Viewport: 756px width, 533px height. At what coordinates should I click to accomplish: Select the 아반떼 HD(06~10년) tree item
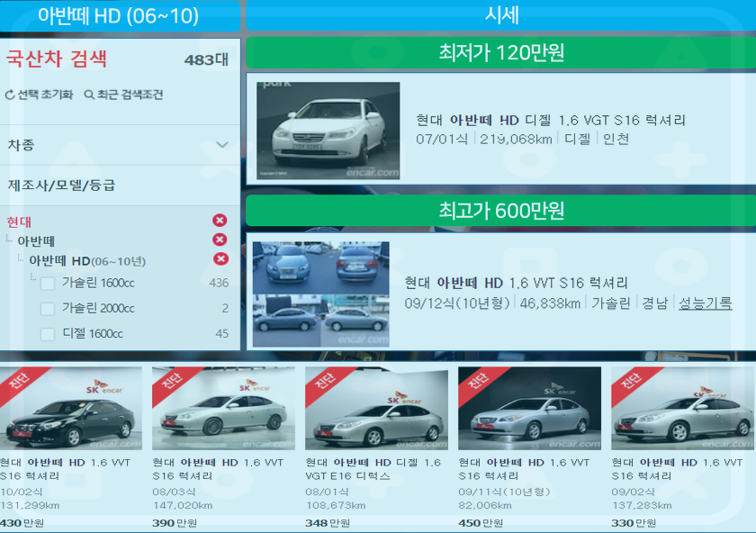click(x=87, y=261)
